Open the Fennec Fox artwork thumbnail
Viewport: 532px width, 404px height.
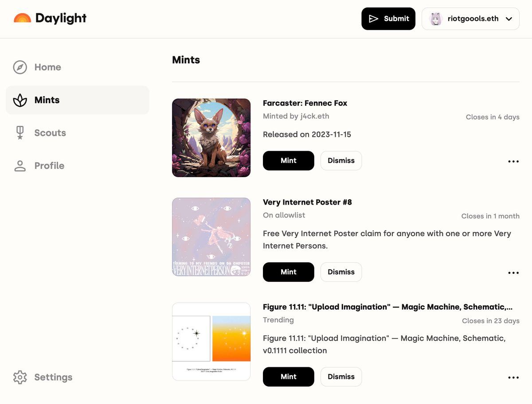click(211, 138)
